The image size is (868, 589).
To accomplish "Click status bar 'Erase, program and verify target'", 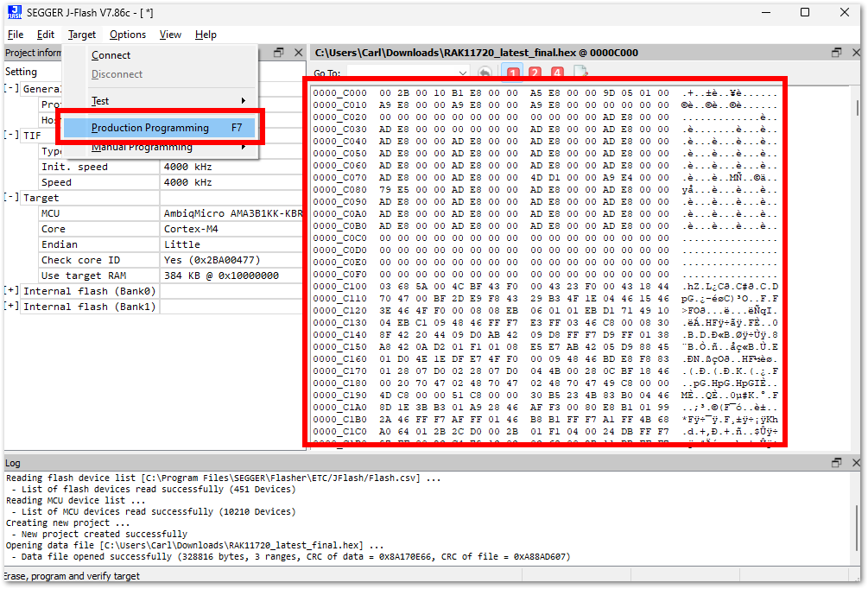I will coord(73,576).
